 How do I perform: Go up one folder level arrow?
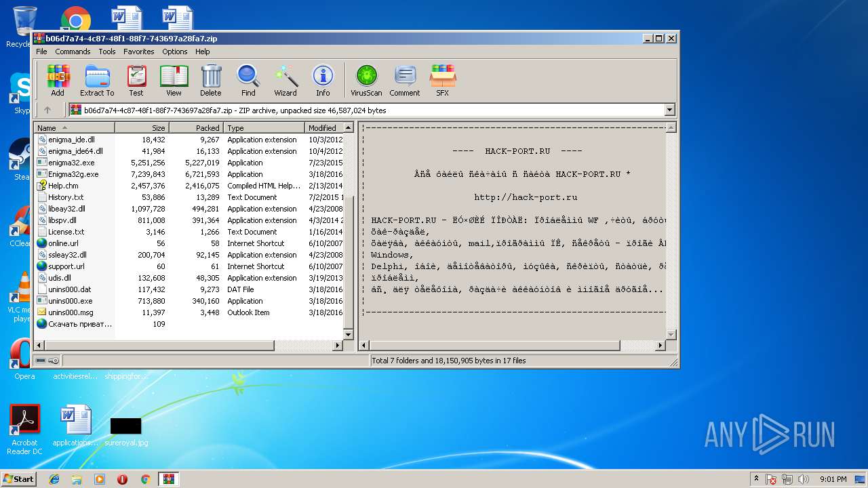pos(47,110)
